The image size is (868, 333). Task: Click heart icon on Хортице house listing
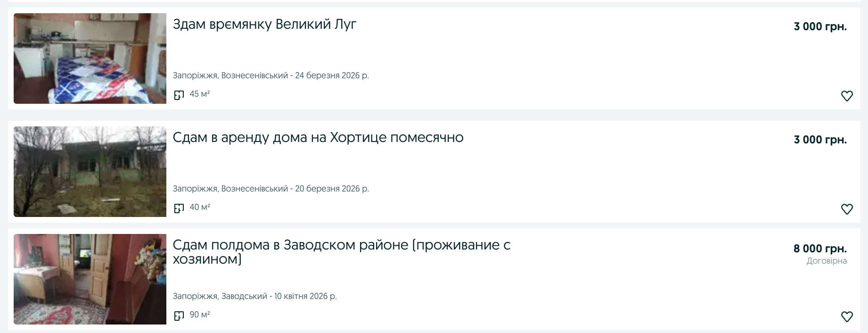[x=847, y=209]
